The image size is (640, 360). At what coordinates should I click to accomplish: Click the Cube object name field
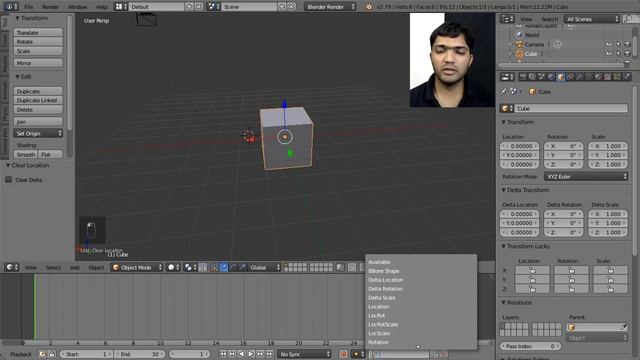571,109
